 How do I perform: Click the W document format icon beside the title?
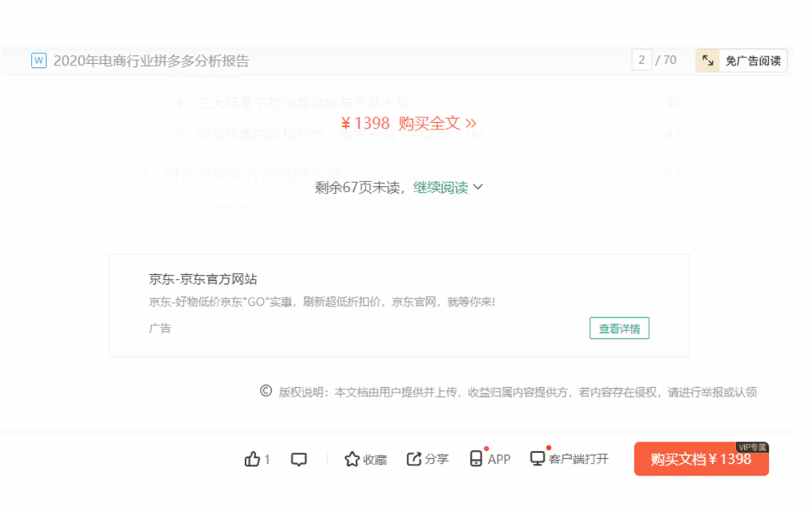[x=38, y=60]
